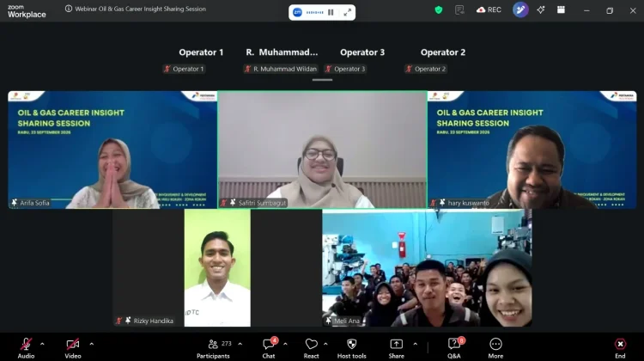Pause the recording in floating control
This screenshot has width=644, height=361.
[331, 12]
